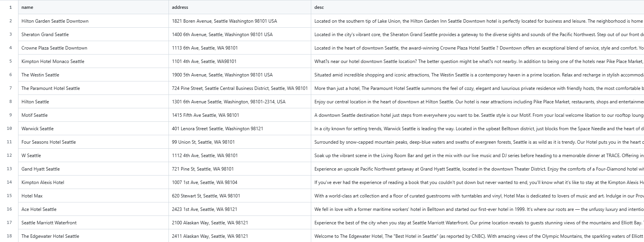Select description starting 'More than just a hotel'

477,88
